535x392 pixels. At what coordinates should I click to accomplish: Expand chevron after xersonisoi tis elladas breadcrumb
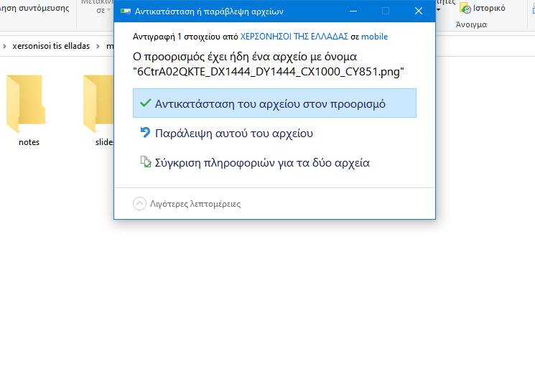pyautogui.click(x=98, y=46)
